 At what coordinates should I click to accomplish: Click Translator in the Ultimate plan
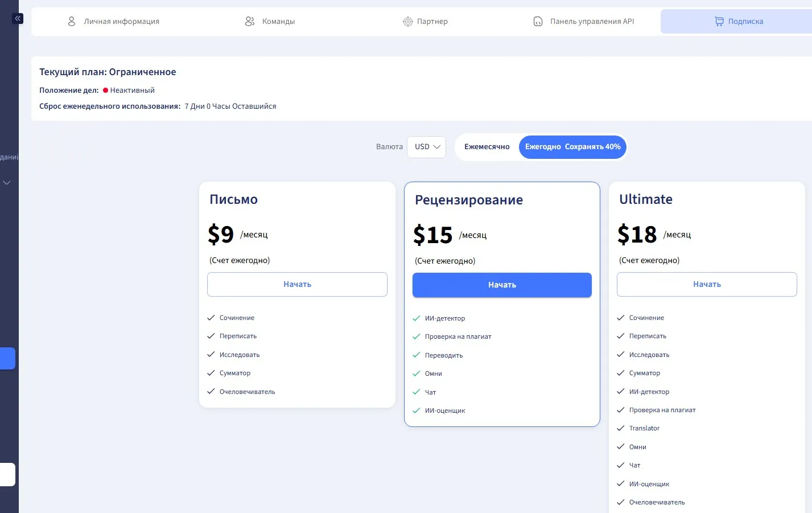click(x=644, y=428)
